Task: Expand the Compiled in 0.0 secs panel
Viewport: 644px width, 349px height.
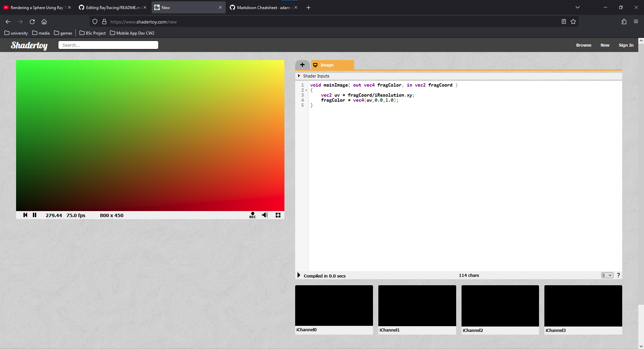Action: pyautogui.click(x=299, y=275)
